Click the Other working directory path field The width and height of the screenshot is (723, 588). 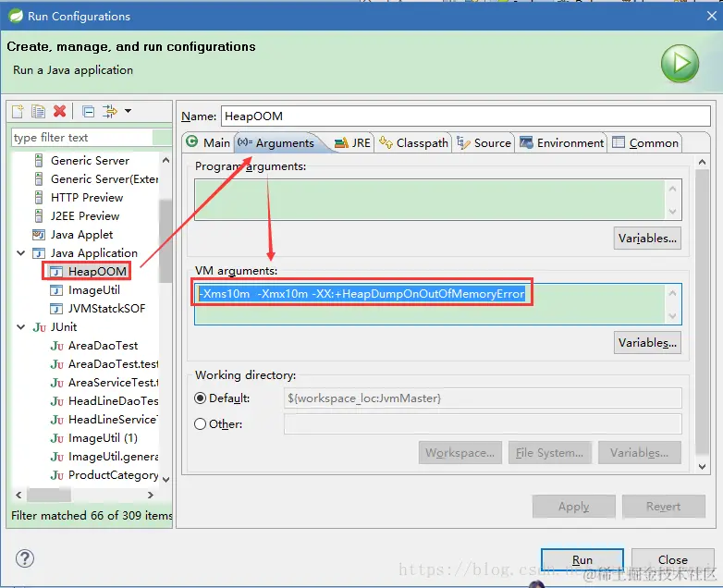pyautogui.click(x=483, y=423)
